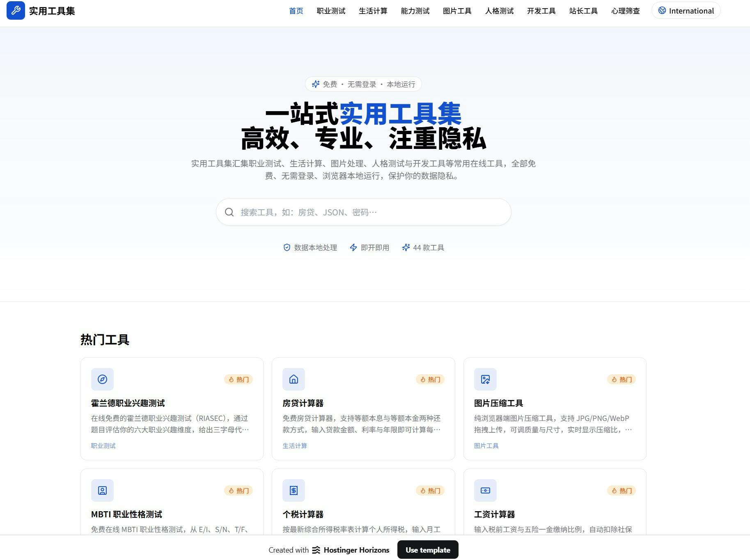
Task: Click the globe icon beside International
Action: 662,11
